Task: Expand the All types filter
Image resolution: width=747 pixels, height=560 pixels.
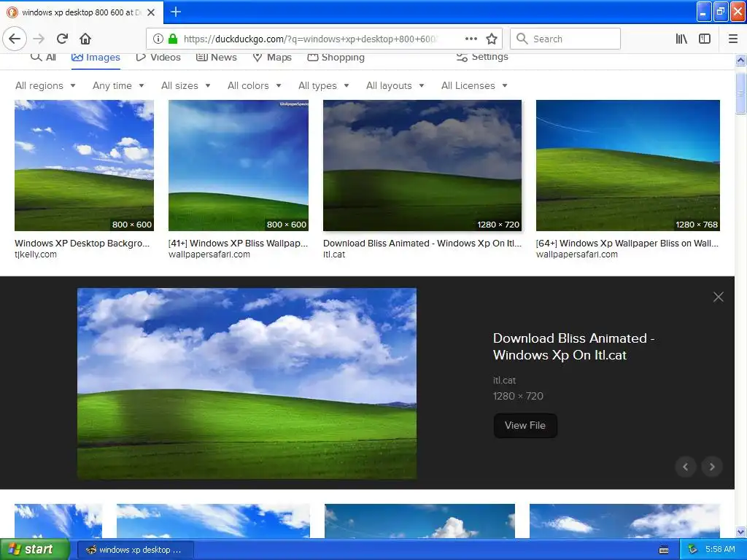Action: 323,86
